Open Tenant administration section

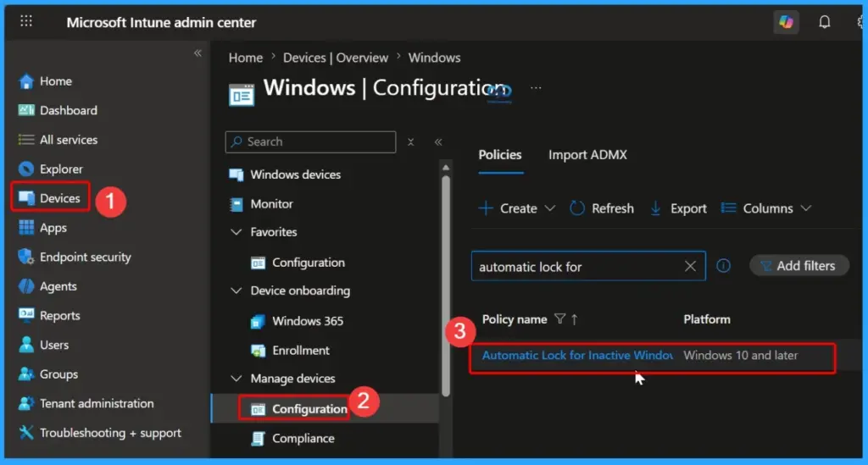[x=97, y=403]
